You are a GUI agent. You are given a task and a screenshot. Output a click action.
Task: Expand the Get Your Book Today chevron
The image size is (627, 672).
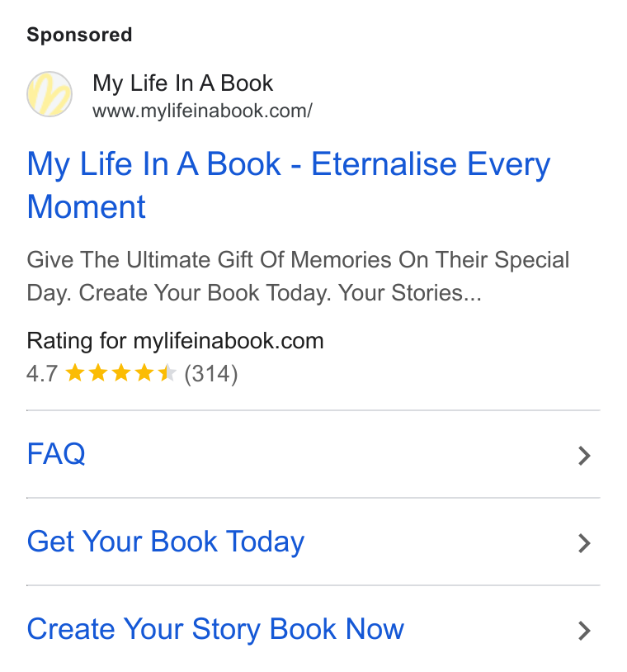point(584,543)
